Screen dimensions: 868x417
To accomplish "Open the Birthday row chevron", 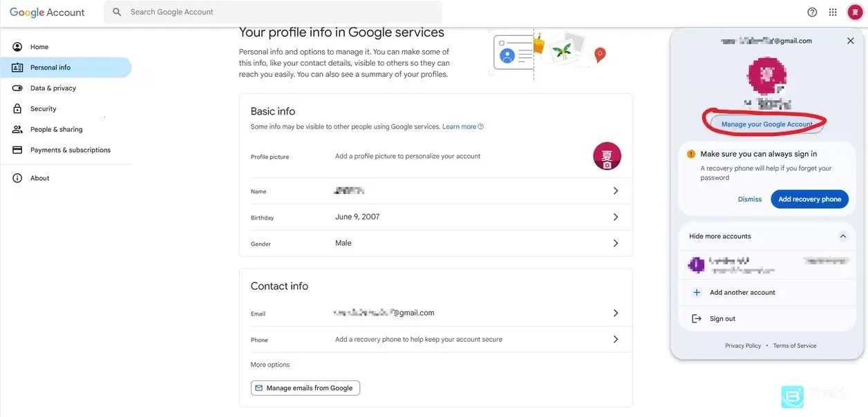I will click(616, 217).
